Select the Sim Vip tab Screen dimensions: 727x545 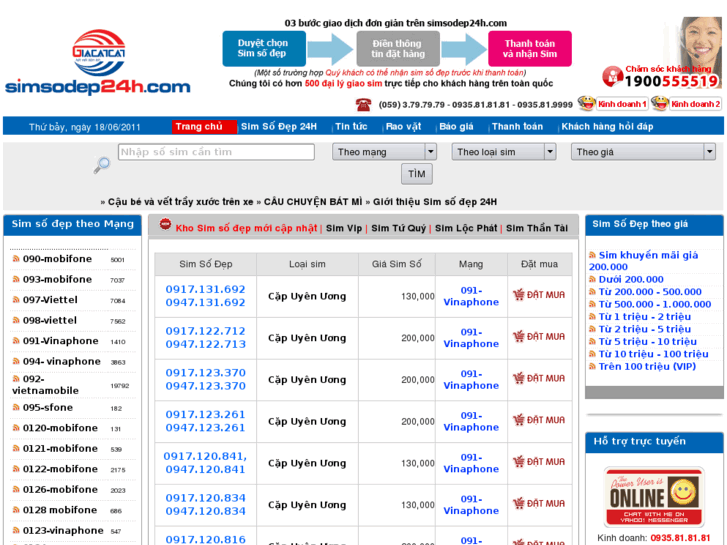344,228
